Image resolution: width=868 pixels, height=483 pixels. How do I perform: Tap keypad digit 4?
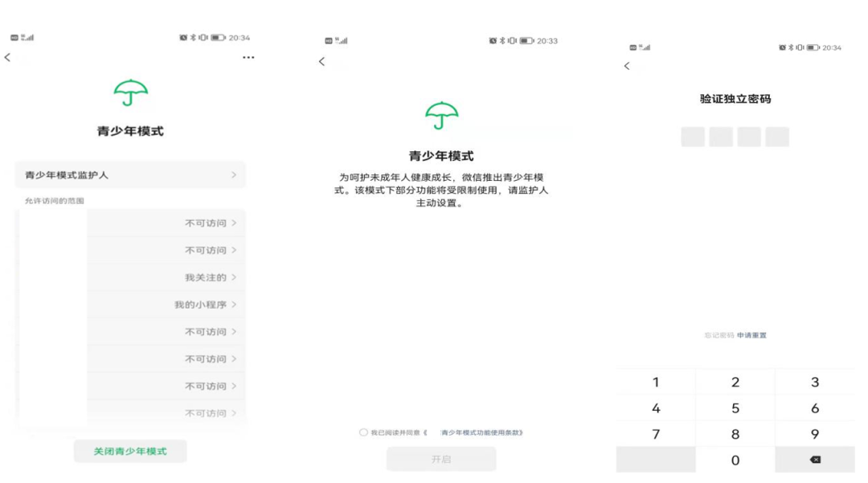[x=656, y=407]
